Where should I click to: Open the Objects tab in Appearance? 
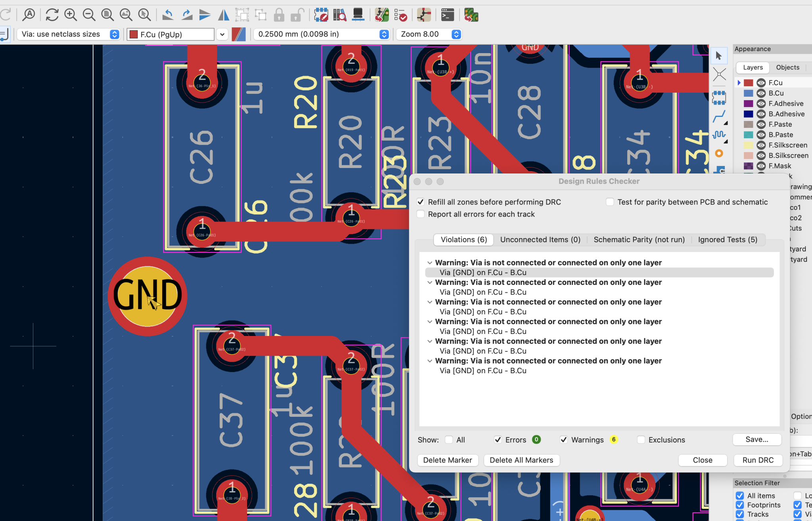pyautogui.click(x=787, y=67)
